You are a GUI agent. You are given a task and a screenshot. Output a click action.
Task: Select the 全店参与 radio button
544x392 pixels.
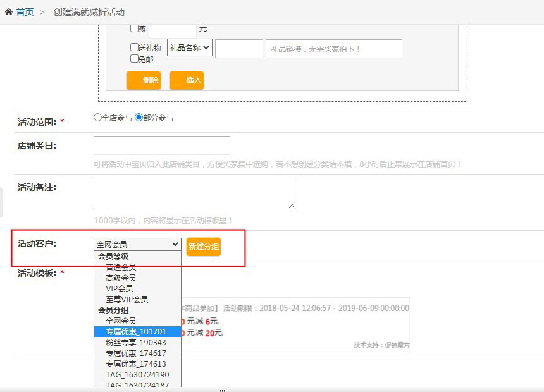pyautogui.click(x=97, y=118)
